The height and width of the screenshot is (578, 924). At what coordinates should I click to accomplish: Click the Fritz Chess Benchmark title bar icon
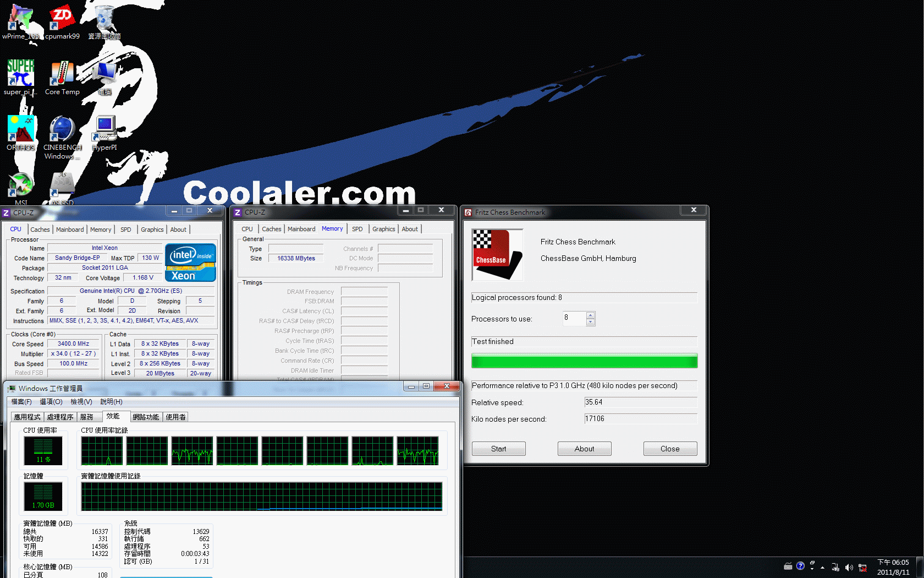[x=468, y=212]
